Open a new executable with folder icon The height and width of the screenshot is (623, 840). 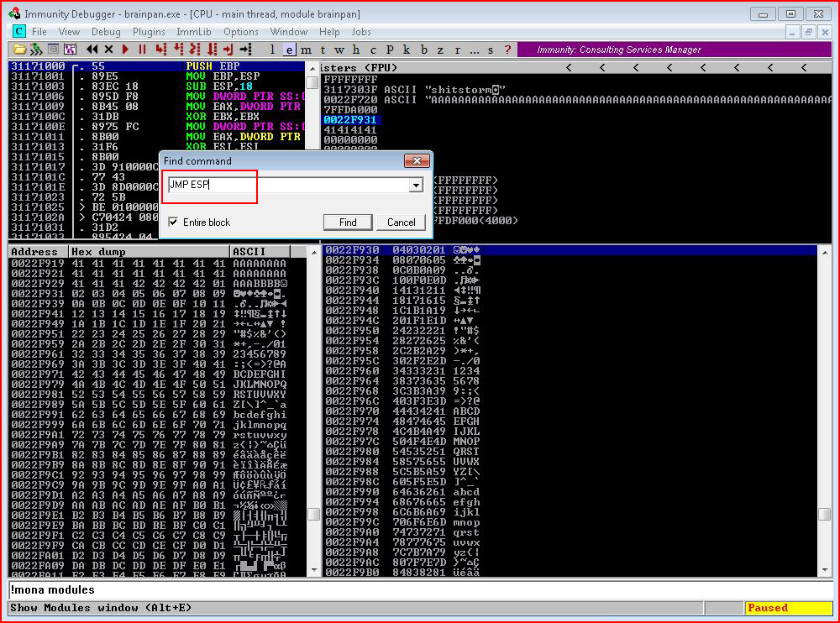click(x=20, y=50)
